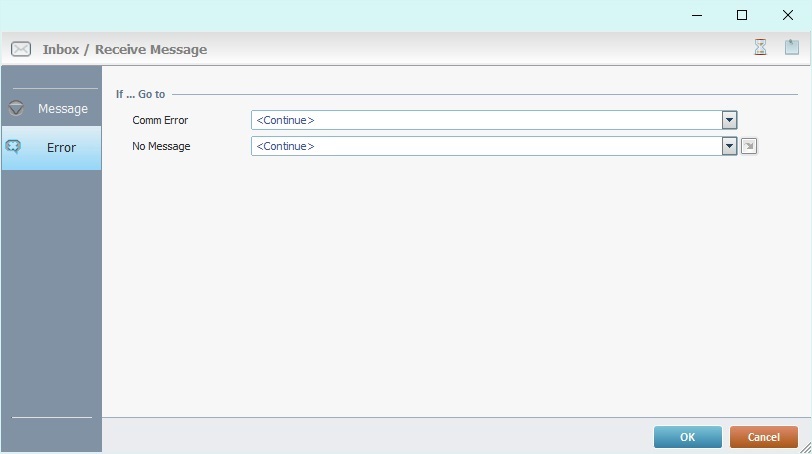
Task: Click the Comm Error label
Action: (160, 120)
